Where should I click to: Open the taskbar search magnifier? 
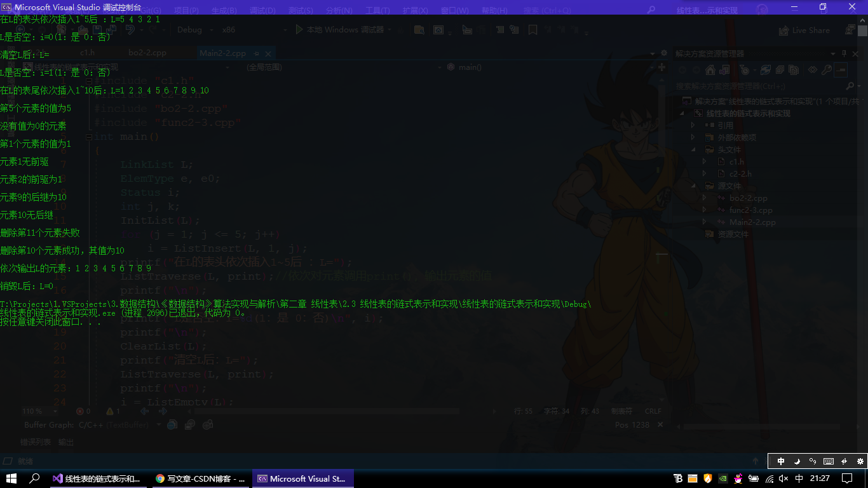[x=35, y=478]
